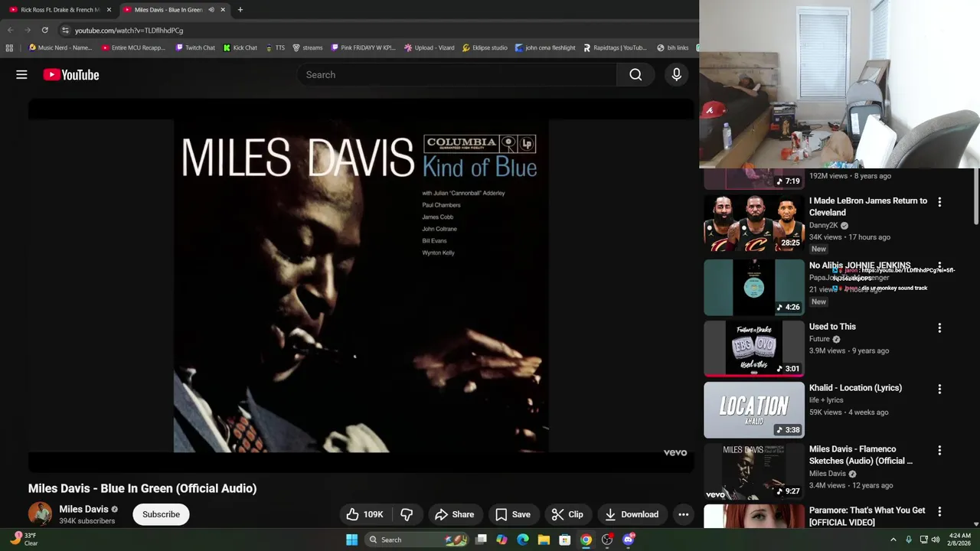The height and width of the screenshot is (551, 980).
Task: Share the Miles Davis video
Action: coord(455,514)
